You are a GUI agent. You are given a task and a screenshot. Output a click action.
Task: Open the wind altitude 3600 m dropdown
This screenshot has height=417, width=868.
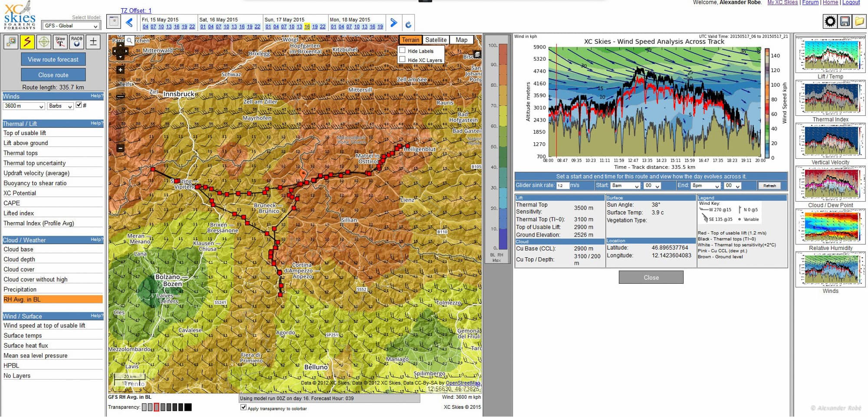[24, 106]
